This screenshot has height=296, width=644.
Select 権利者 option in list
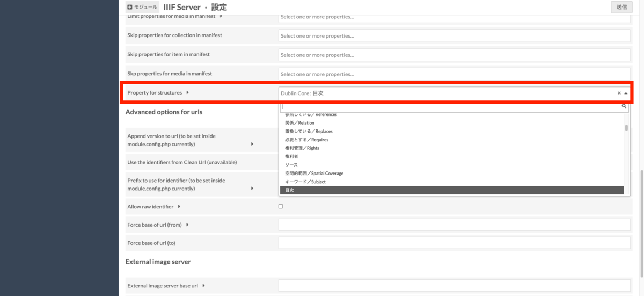452,156
